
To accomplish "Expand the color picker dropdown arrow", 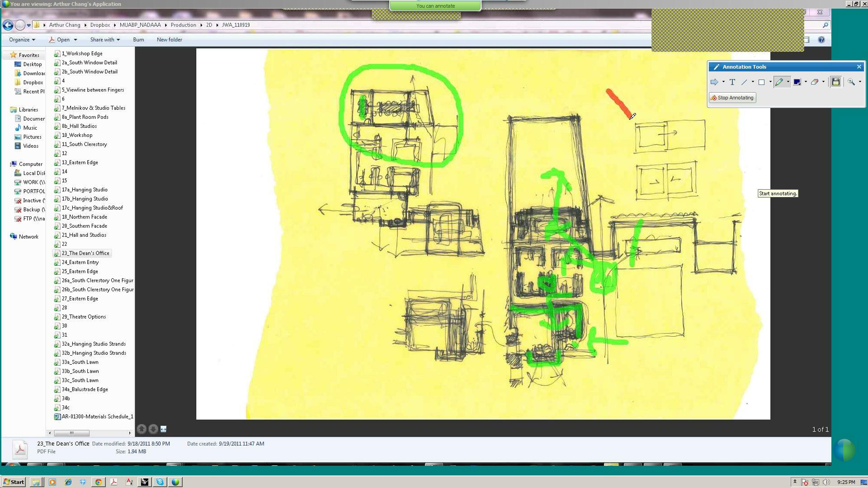I will (x=806, y=82).
